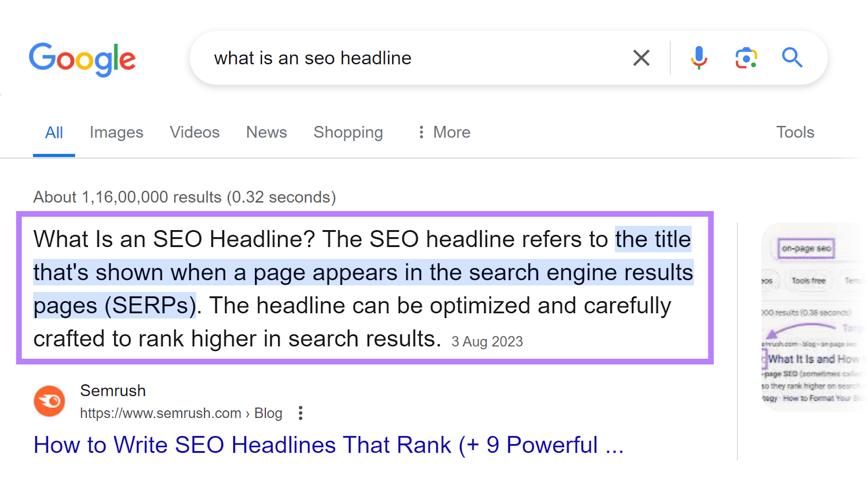The image size is (868, 488).
Task: Click the Semrush favicon icon
Action: 49,401
